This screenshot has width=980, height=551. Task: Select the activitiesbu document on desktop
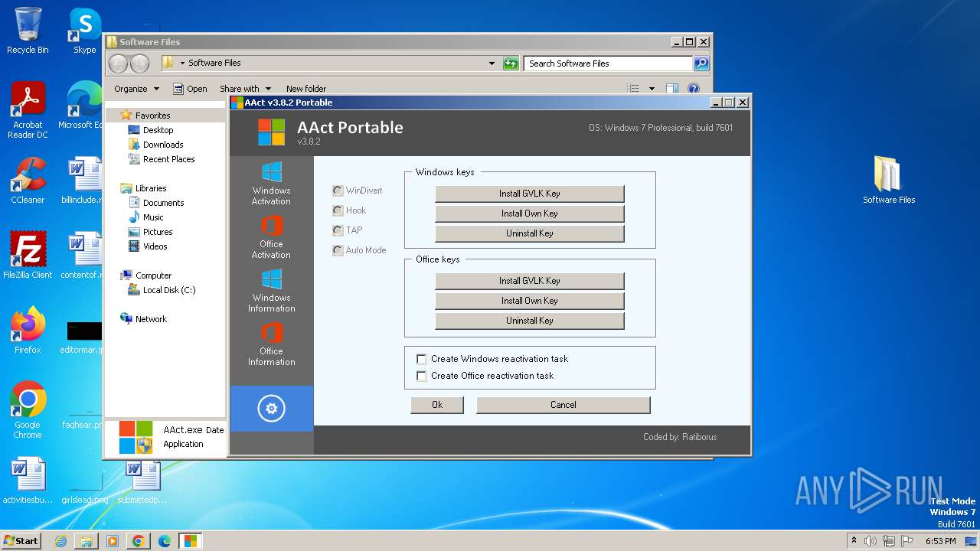click(28, 481)
